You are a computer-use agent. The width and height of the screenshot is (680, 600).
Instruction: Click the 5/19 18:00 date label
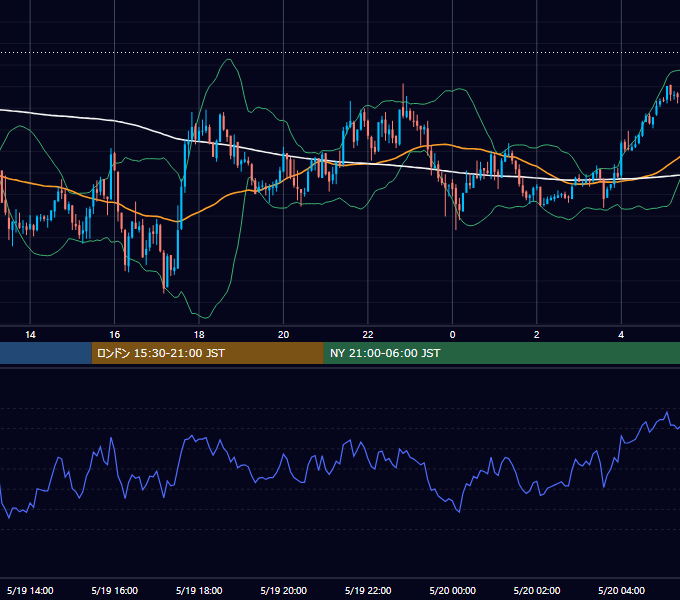199,590
